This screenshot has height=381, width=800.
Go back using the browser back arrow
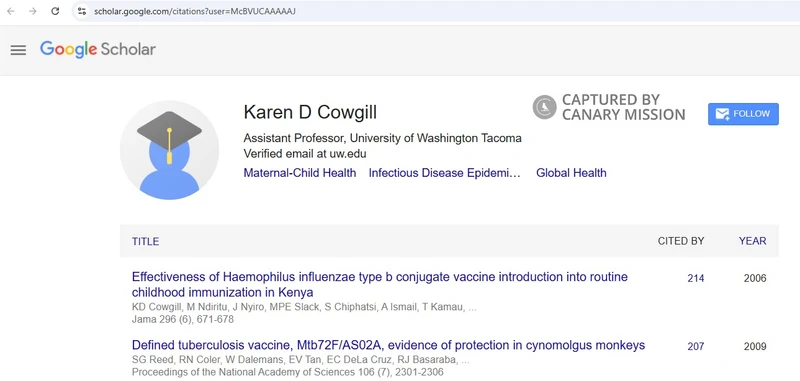point(11,11)
